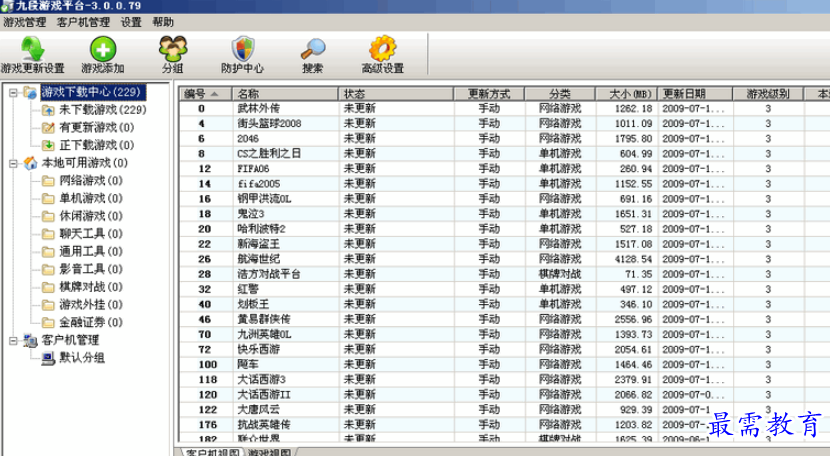Image resolution: width=830 pixels, height=456 pixels.
Task: Select the 大话西游3 game row
Action: point(504,380)
